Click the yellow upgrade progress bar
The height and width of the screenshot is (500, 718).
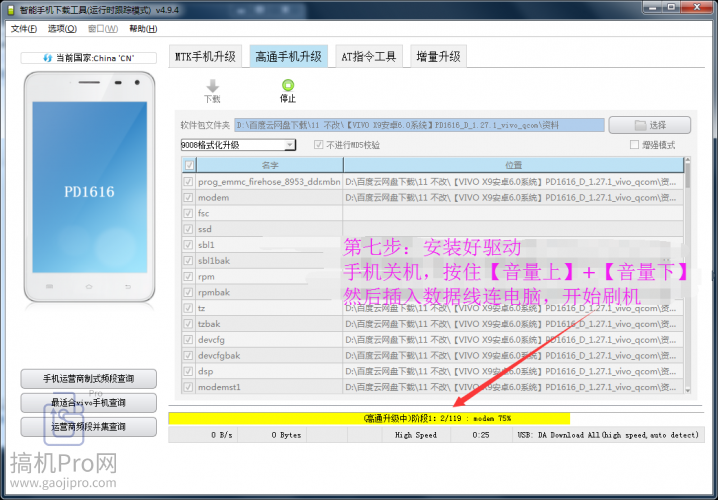369,418
